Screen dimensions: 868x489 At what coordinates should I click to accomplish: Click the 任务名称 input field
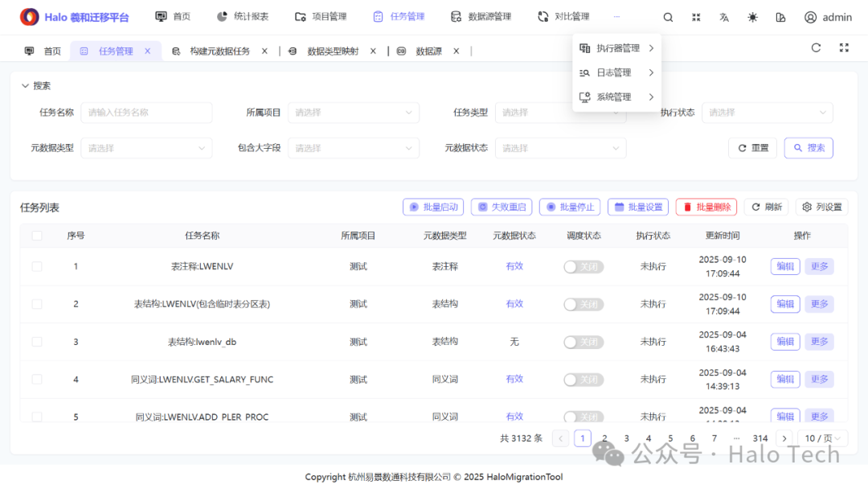(x=146, y=113)
